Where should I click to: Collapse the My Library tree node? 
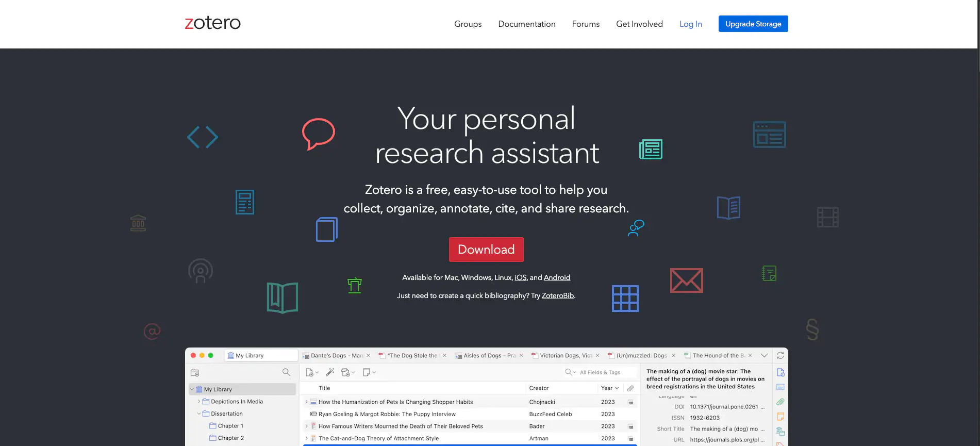point(192,389)
